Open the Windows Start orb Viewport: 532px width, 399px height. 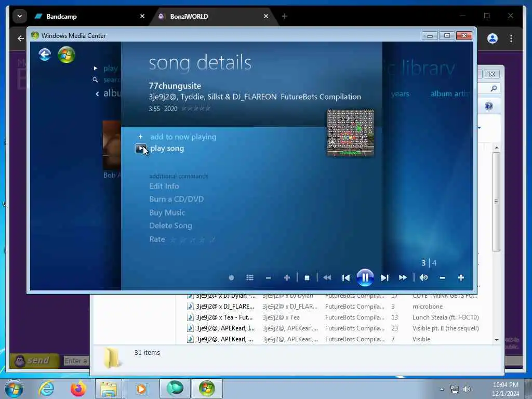(14, 389)
